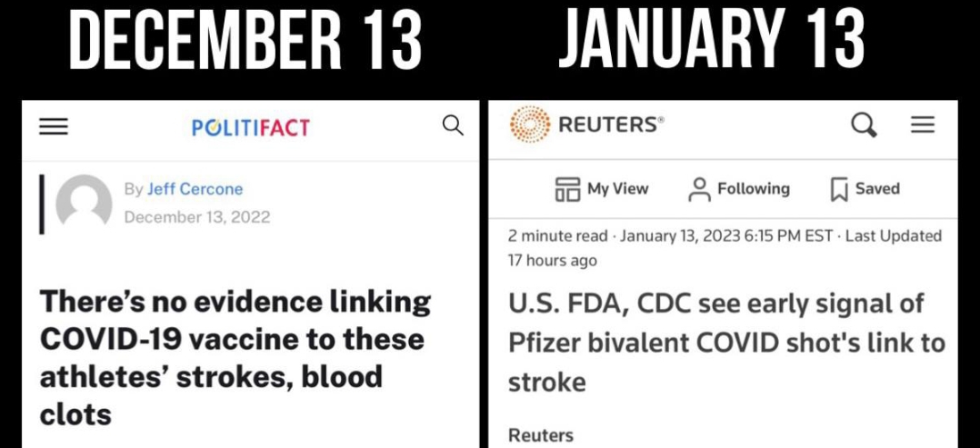Click the large JANUARY 13 heading
The height and width of the screenshot is (448, 980).
(712, 41)
